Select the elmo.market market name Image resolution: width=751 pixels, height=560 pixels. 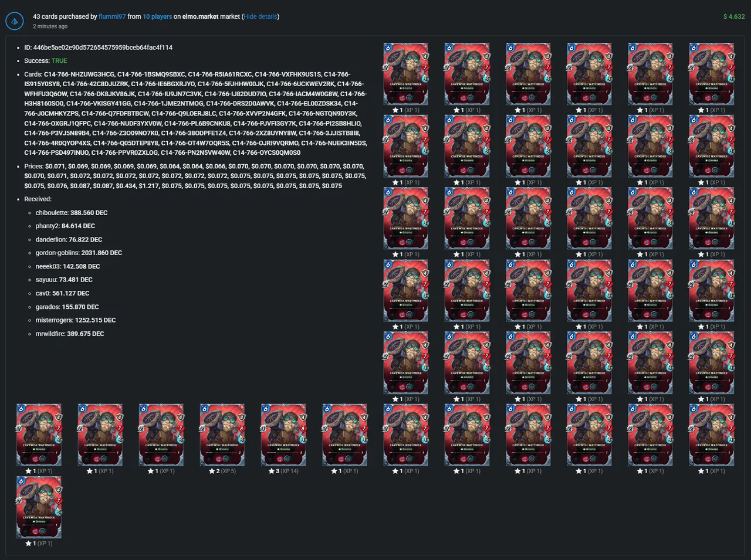point(200,16)
